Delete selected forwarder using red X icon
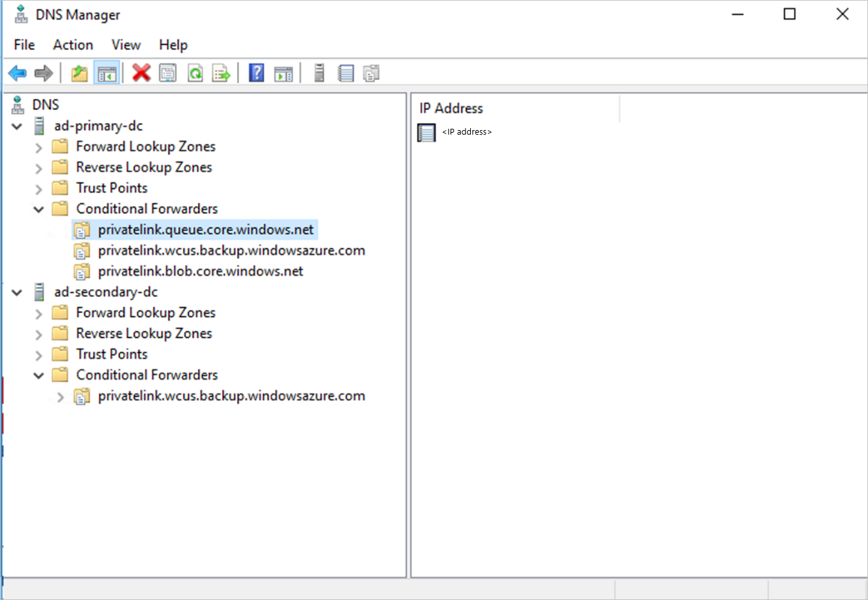 pyautogui.click(x=141, y=73)
